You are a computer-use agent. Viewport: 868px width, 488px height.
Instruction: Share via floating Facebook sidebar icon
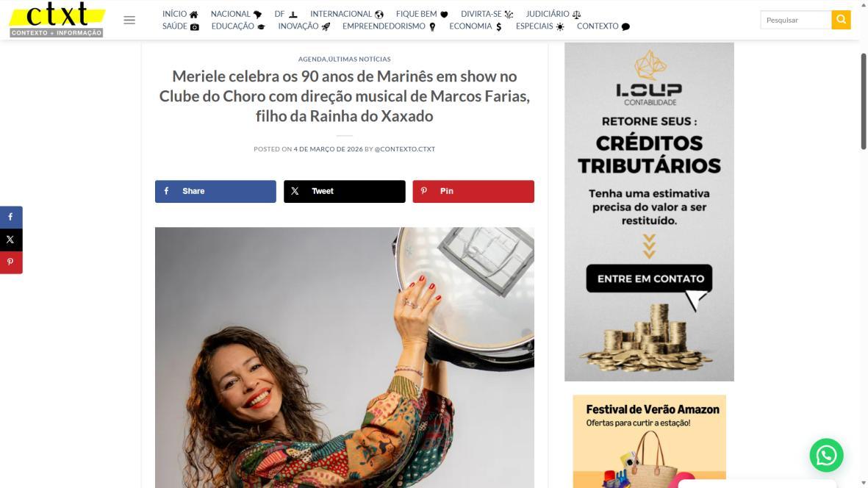[11, 217]
